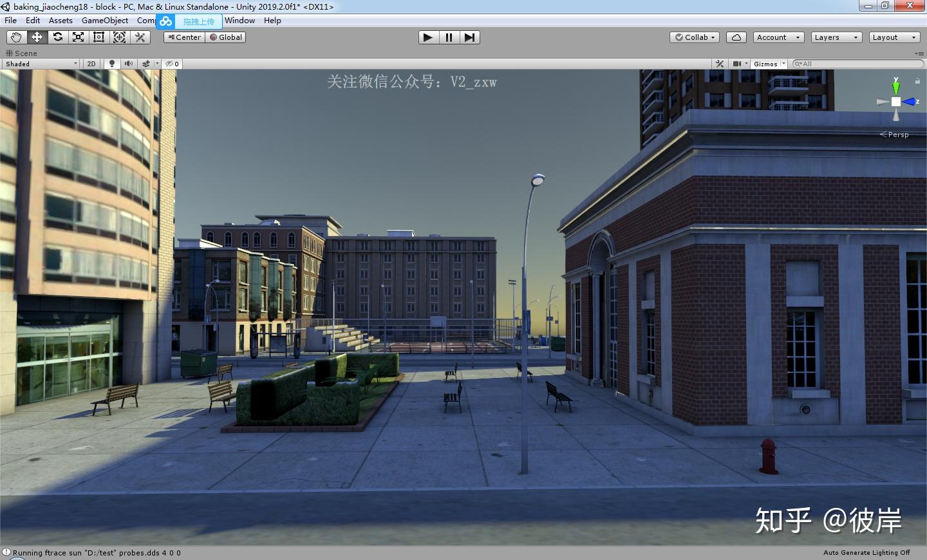Minimize the Unity window
This screenshot has height=560, width=927.
[868, 6]
